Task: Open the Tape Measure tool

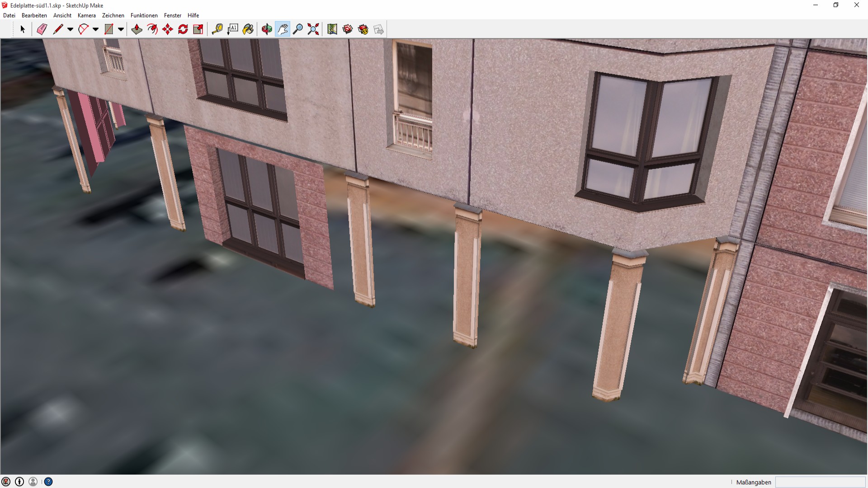Action: tap(217, 29)
